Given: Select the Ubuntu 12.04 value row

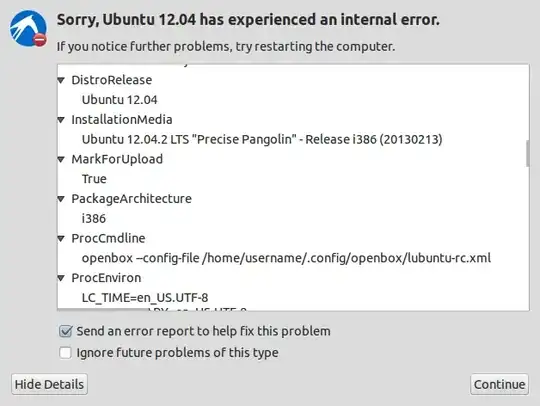Looking at the screenshot, I should (x=293, y=100).
